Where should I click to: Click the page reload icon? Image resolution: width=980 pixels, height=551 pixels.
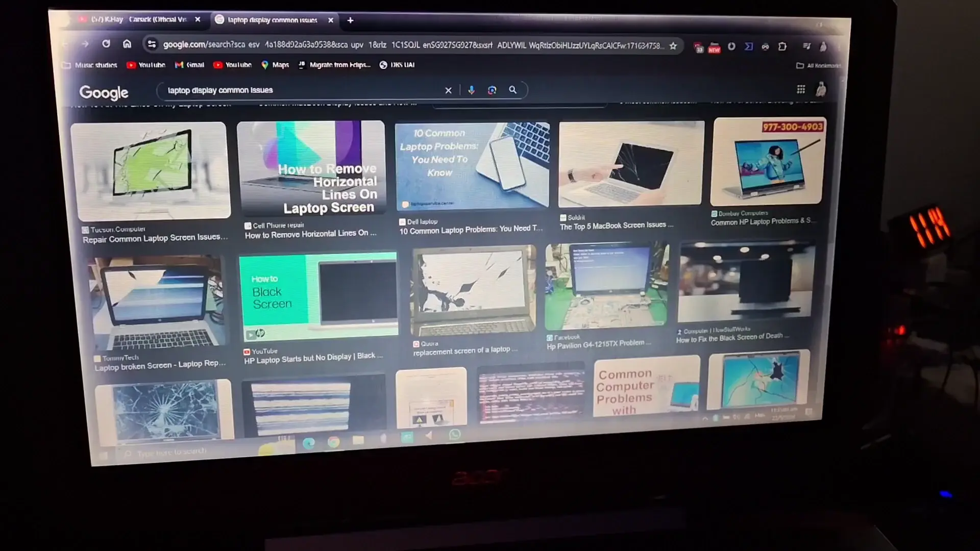[106, 44]
